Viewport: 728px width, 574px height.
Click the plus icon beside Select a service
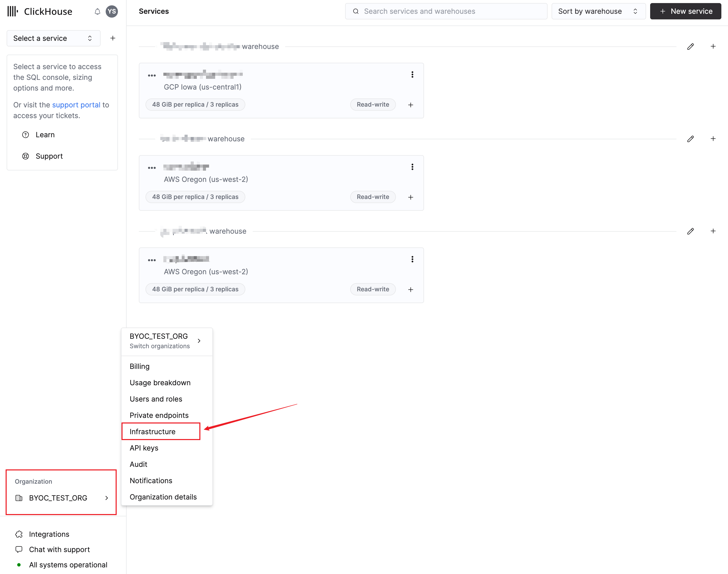coord(113,38)
